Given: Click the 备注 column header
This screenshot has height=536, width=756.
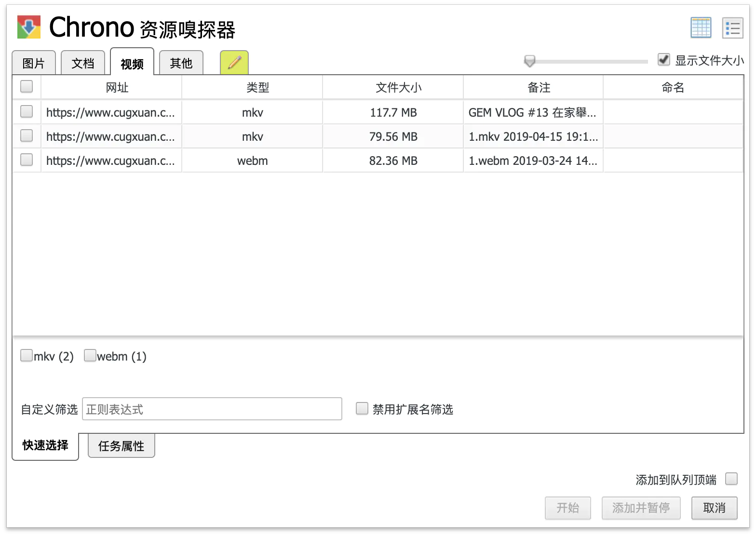Looking at the screenshot, I should click(x=533, y=88).
